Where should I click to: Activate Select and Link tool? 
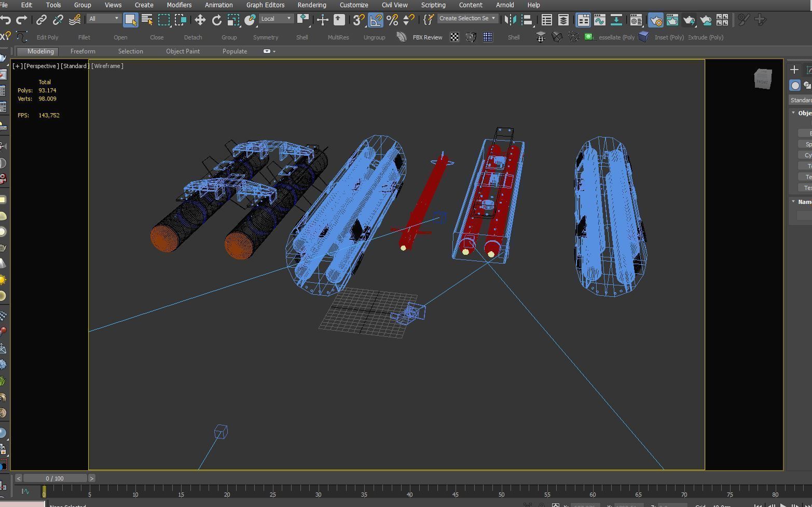click(42, 20)
